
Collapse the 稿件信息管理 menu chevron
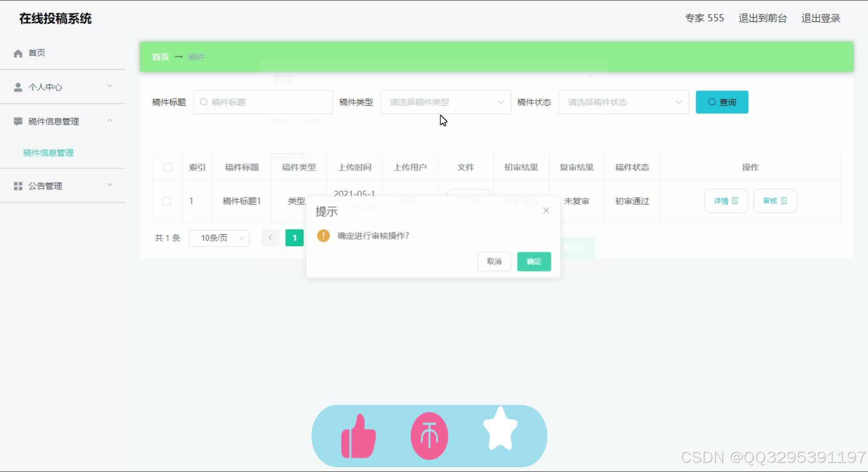tap(110, 121)
